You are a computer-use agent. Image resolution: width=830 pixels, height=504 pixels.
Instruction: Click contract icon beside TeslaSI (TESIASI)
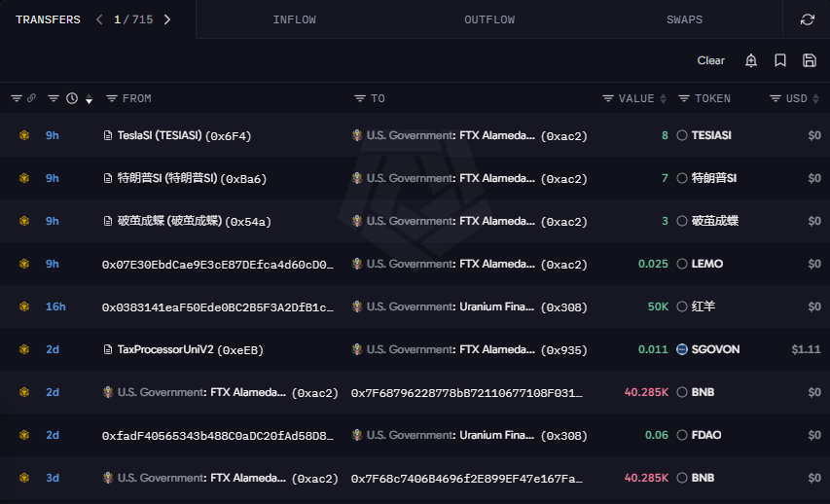coord(107,135)
